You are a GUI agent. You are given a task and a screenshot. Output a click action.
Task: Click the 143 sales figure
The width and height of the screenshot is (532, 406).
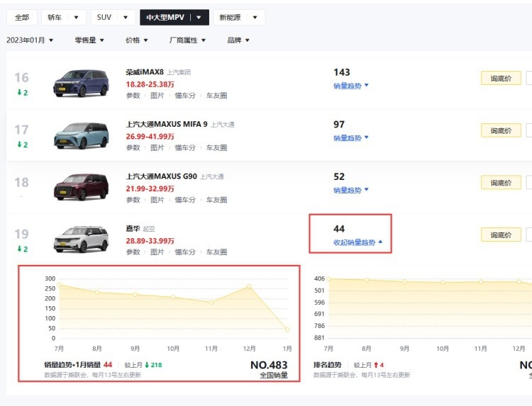click(342, 72)
